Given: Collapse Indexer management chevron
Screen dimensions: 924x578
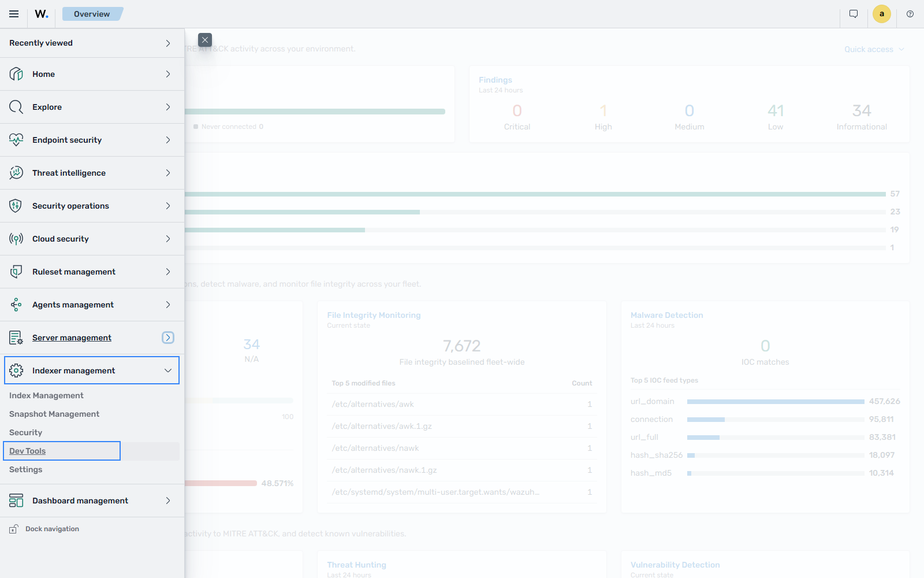Looking at the screenshot, I should (168, 370).
